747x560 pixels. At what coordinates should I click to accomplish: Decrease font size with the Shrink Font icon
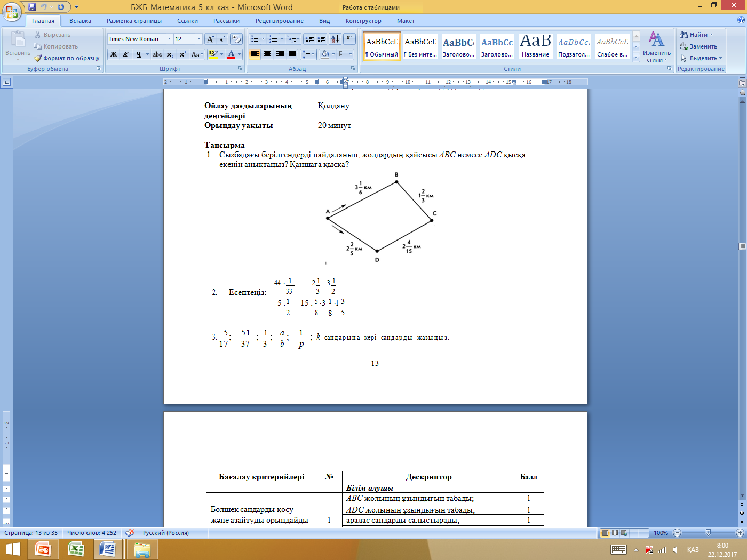tap(222, 39)
